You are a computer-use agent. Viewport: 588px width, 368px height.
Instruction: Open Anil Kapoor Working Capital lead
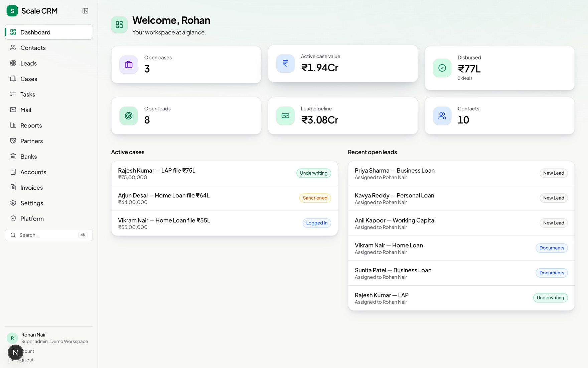(x=461, y=223)
